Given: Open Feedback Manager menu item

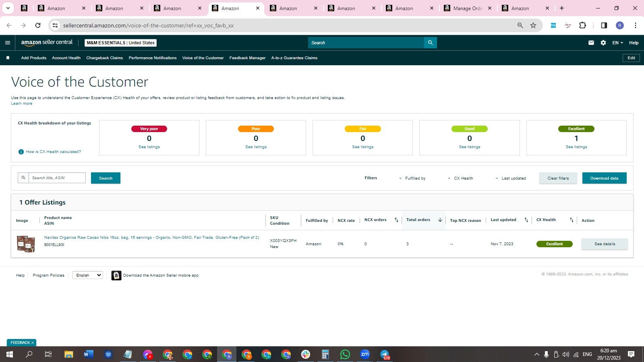Looking at the screenshot, I should point(248,58).
